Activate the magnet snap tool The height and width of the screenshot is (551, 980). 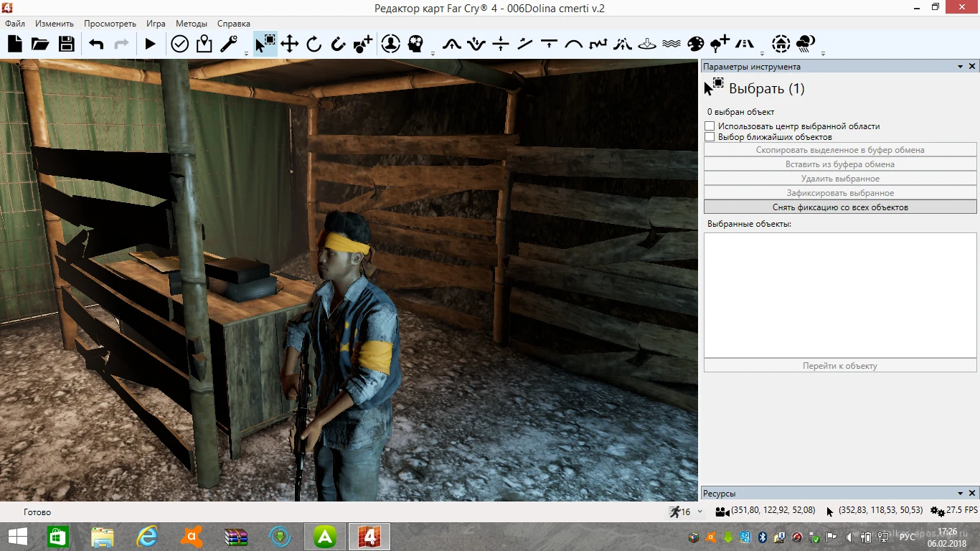(x=338, y=44)
